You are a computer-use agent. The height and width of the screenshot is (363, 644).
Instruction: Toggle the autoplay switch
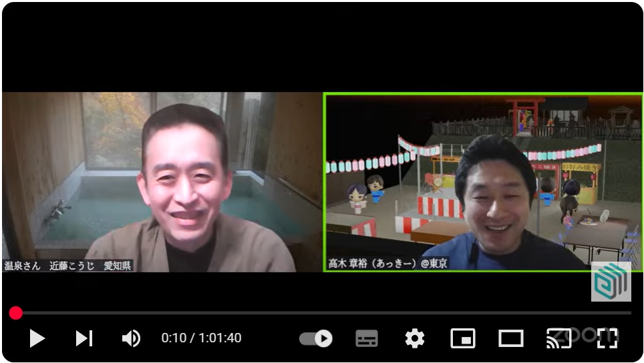pos(315,338)
